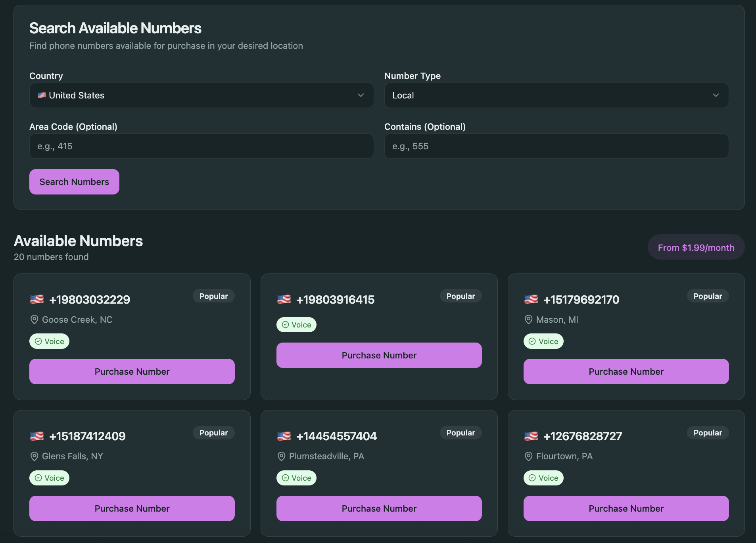756x543 pixels.
Task: Click the Voice badge icon on the Flourtown card
Action: (x=532, y=478)
